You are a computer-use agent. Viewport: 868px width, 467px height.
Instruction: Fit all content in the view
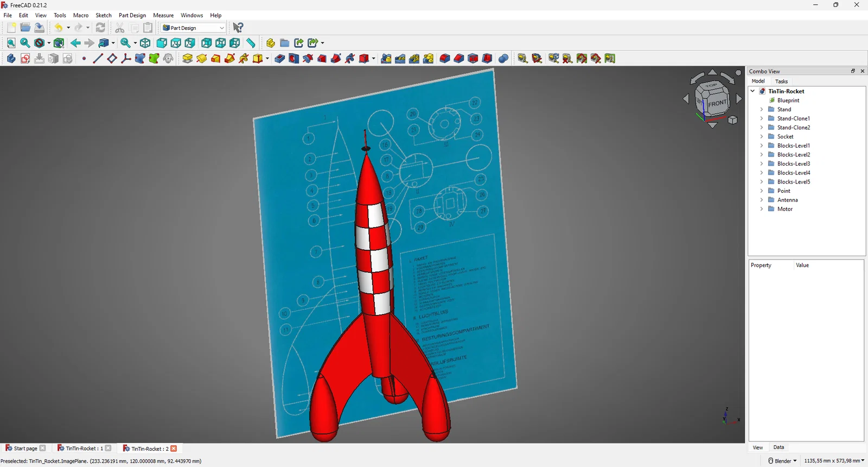pyautogui.click(x=11, y=43)
